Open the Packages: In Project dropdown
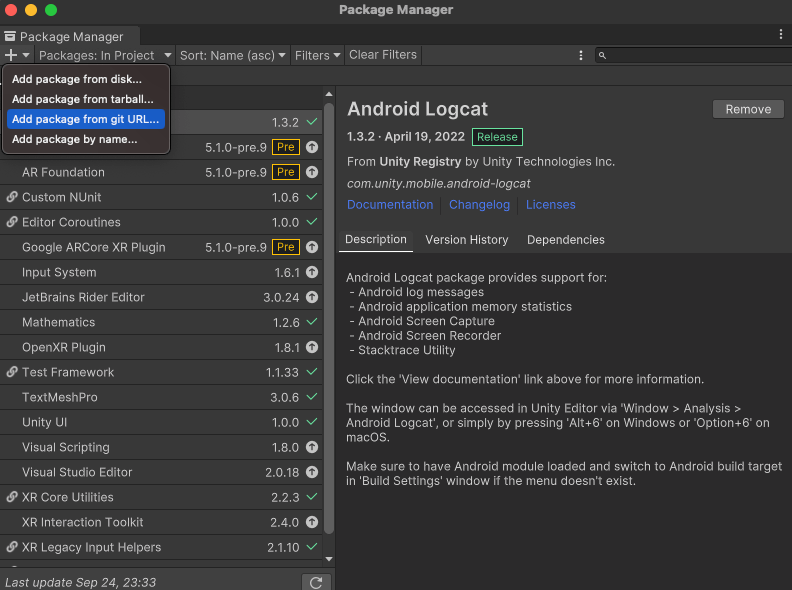Screen dimensions: 792x590 (105, 56)
